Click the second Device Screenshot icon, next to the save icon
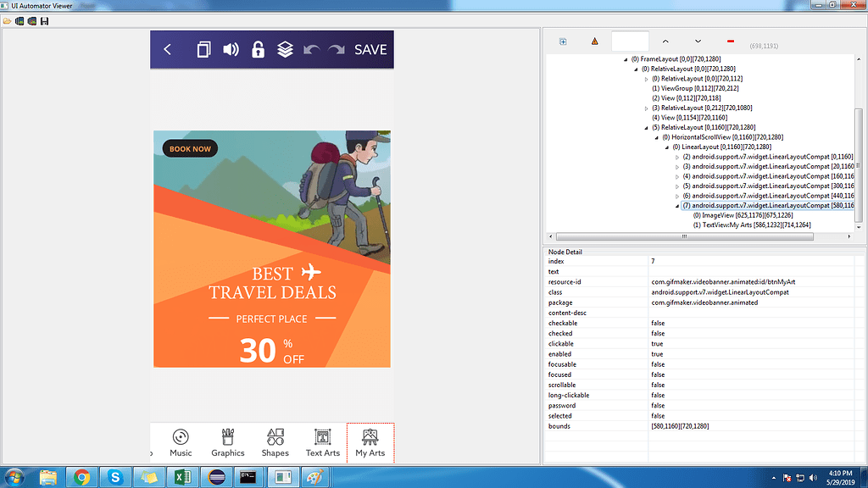Viewport: 868px width, 488px height. coord(32,21)
